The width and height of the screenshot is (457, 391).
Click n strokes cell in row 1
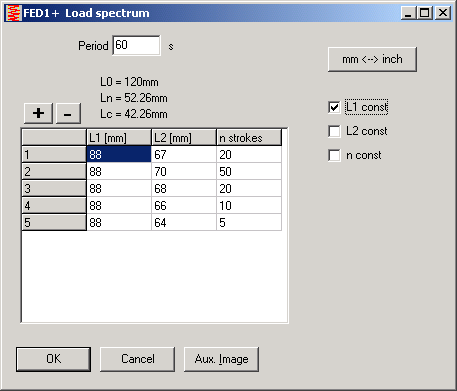coord(249,154)
